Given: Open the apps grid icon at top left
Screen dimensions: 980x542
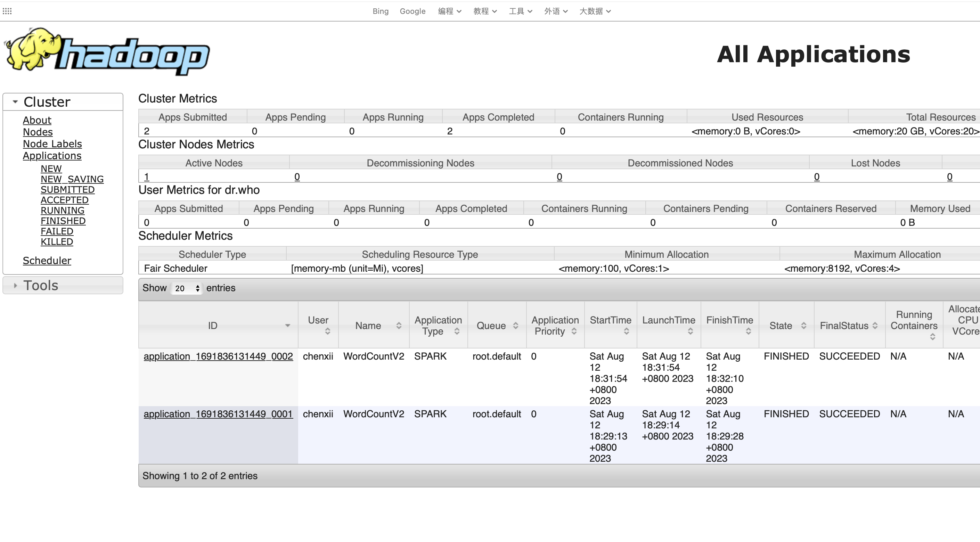Looking at the screenshot, I should coord(7,11).
